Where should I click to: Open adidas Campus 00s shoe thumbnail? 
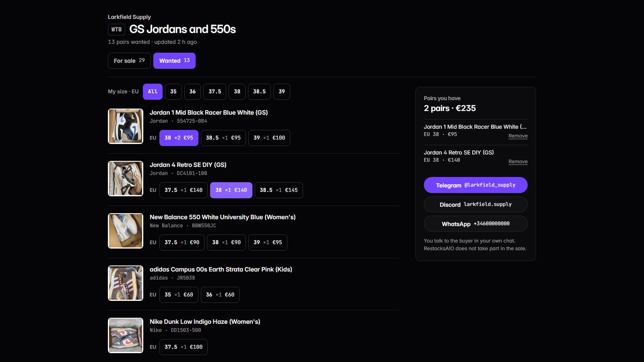coord(126,283)
